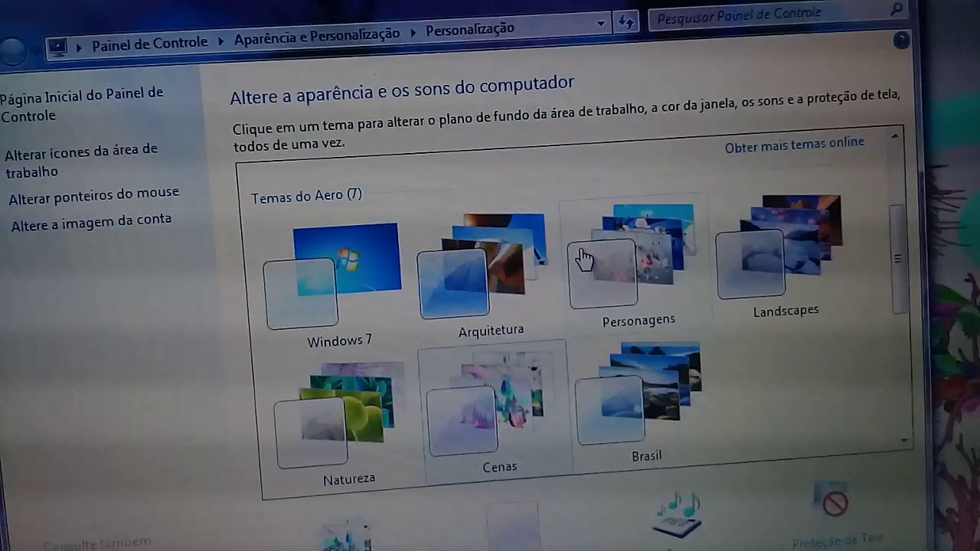Open Altere a imagem da conta

(x=90, y=223)
